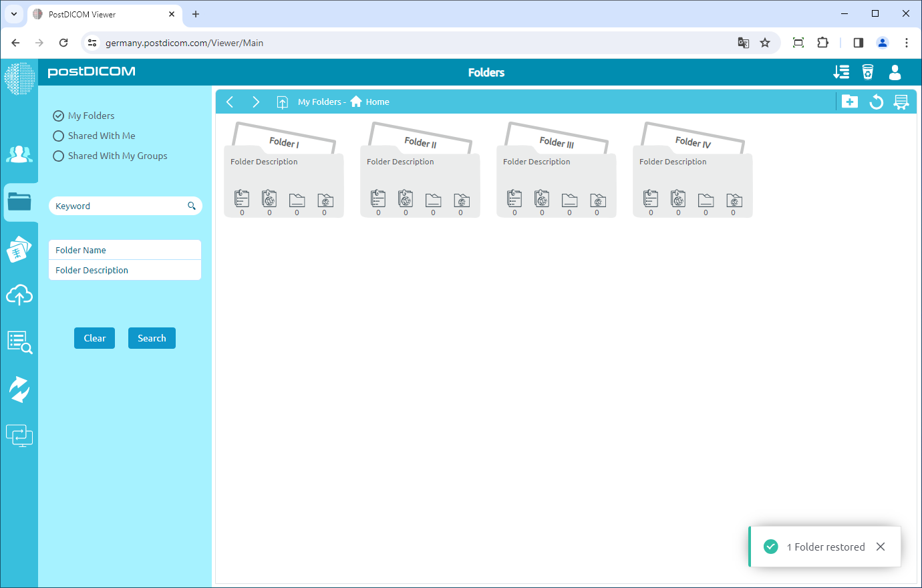The height and width of the screenshot is (588, 922).
Task: Click the worklist sort icon in top bar
Action: tap(841, 72)
